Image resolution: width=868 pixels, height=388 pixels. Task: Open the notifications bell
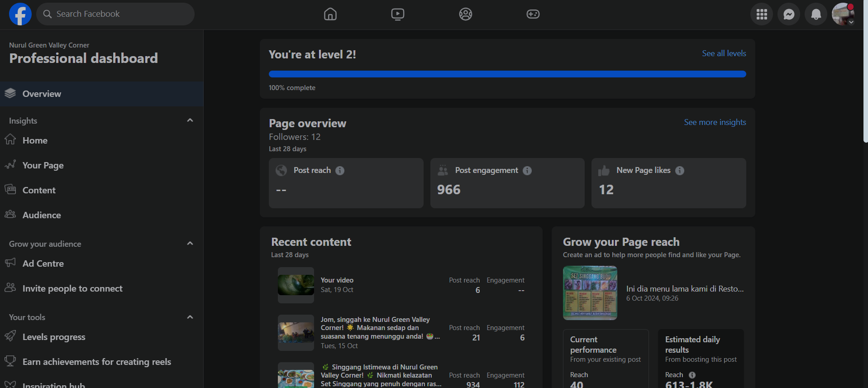click(816, 14)
